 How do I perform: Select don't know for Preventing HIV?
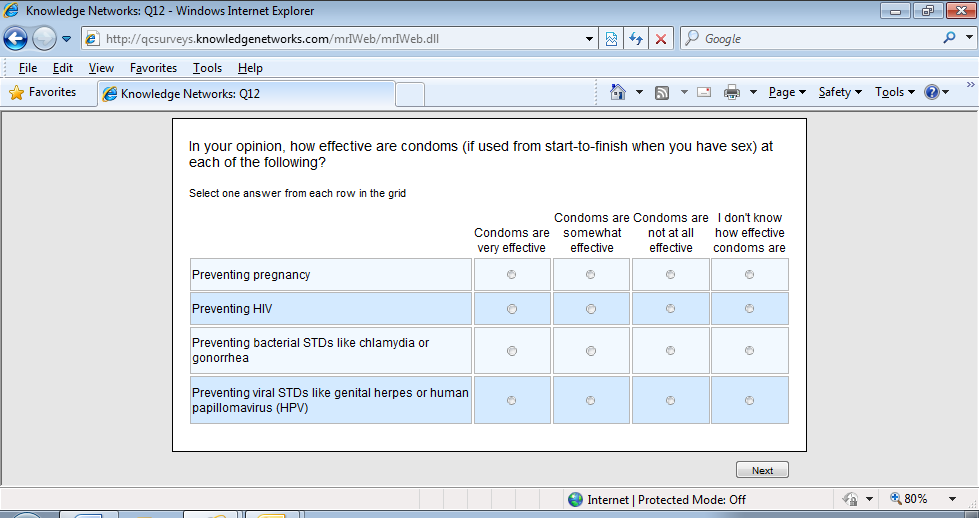pos(749,309)
